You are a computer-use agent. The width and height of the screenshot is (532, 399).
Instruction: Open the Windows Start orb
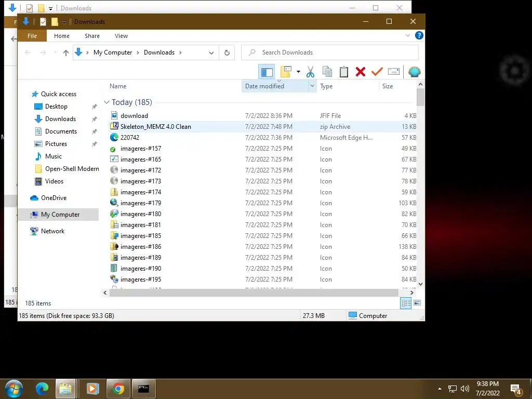pyautogui.click(x=14, y=389)
